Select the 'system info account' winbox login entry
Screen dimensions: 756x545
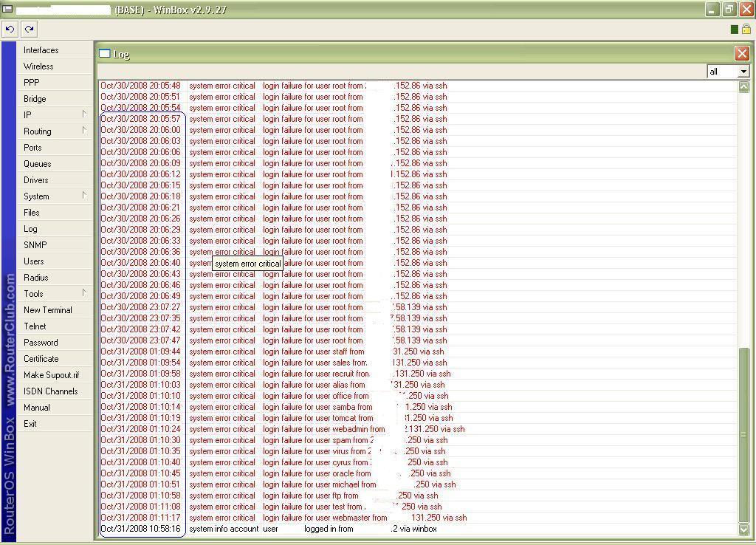coord(418,529)
